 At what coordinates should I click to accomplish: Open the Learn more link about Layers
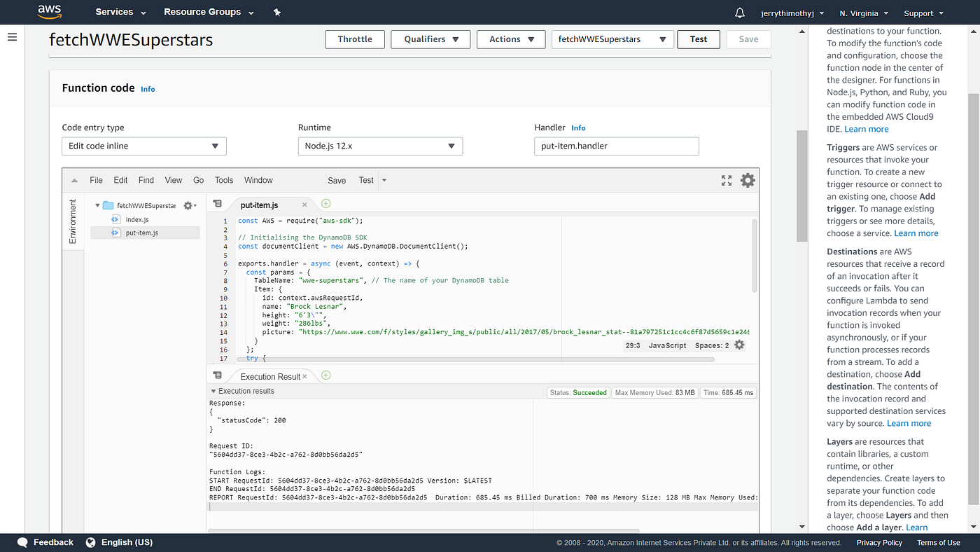coord(917,527)
